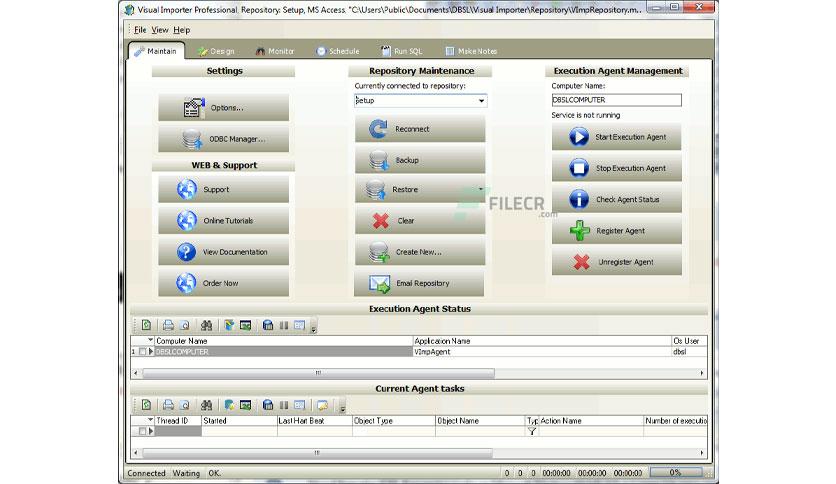Click the Order Now button

click(x=223, y=283)
